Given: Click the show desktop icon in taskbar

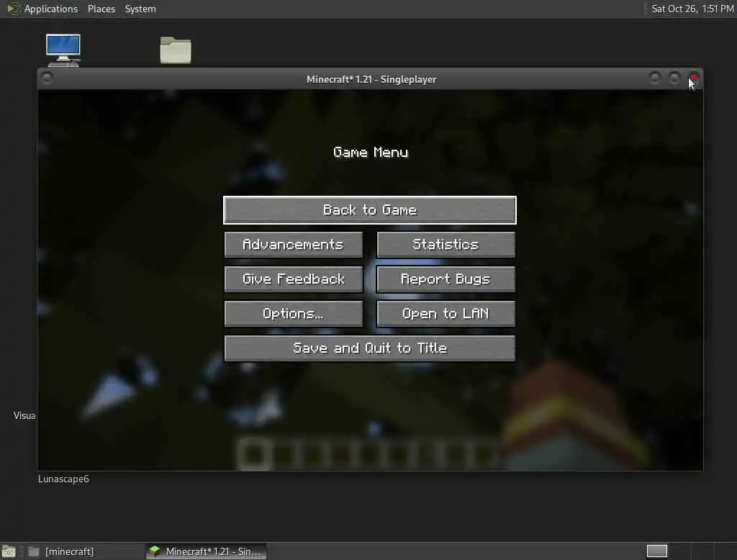Looking at the screenshot, I should 9,551.
